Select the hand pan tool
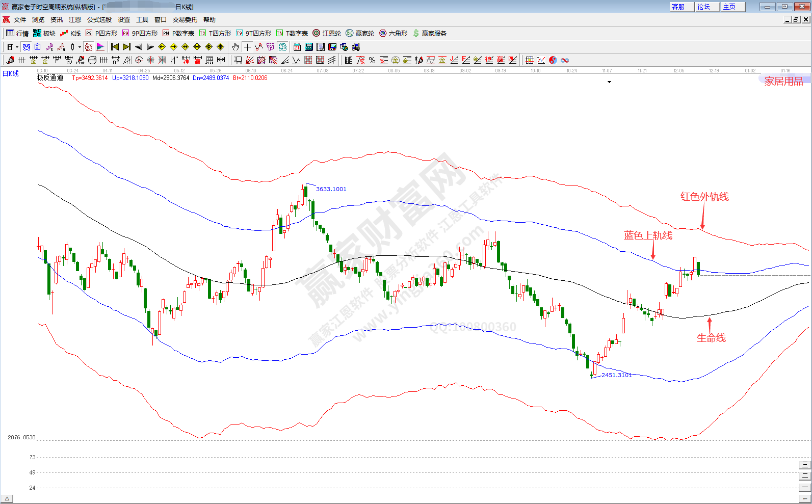812x504 pixels. pos(235,47)
